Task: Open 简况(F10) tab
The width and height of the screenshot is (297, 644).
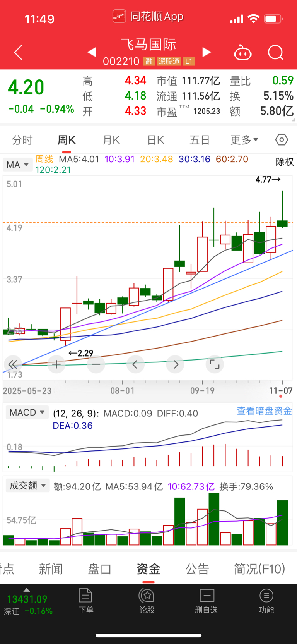Action: 259,569
